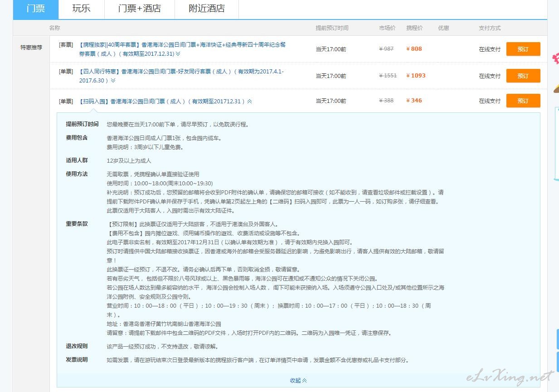The height and width of the screenshot is (392, 559).
Task: Click the 费用包含 label in details
Action: click(x=77, y=138)
